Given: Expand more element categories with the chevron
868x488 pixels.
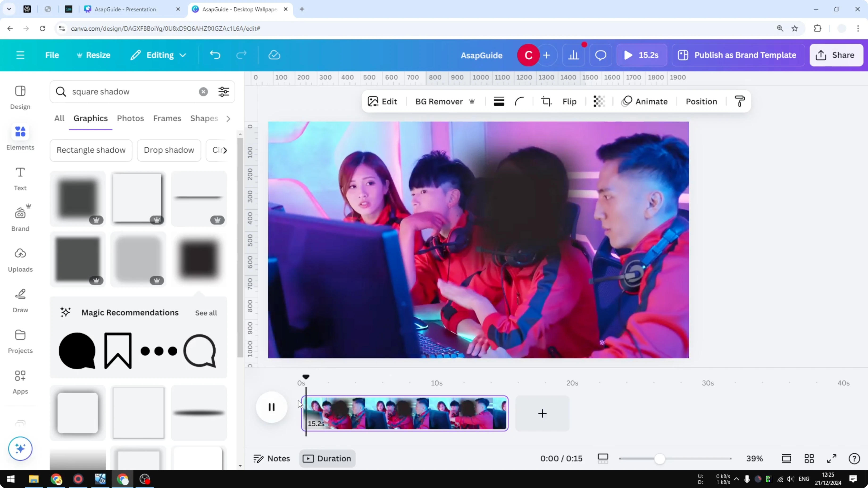Looking at the screenshot, I should pos(229,119).
